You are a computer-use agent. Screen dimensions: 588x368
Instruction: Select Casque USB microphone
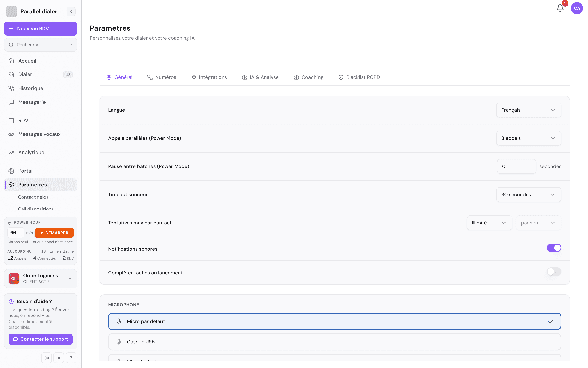tap(335, 342)
